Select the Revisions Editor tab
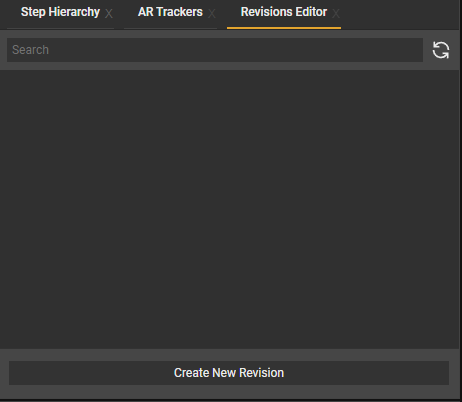Image resolution: width=462 pixels, height=402 pixels. pyautogui.click(x=284, y=12)
